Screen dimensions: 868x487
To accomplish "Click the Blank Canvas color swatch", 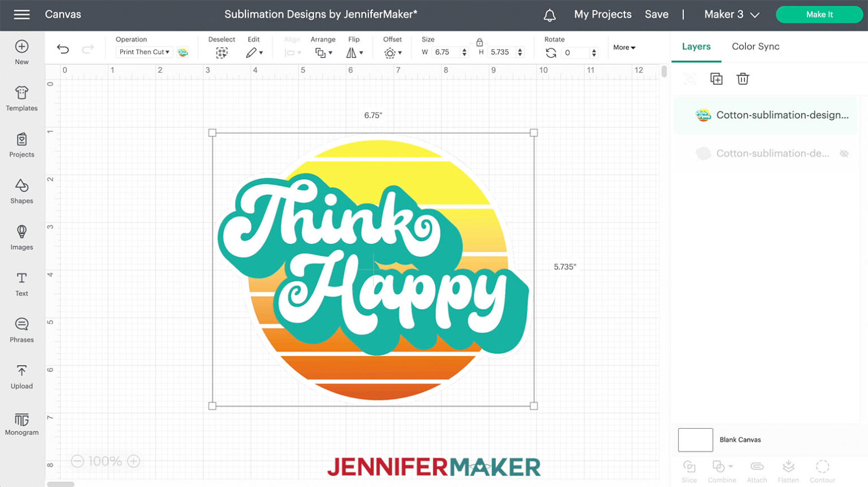I will click(695, 440).
